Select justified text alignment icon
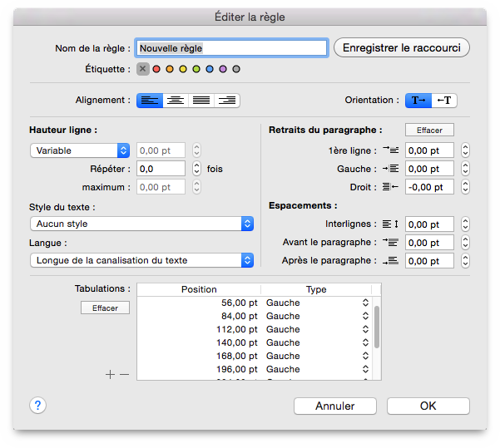Viewport: 500px width, 448px height. point(201,101)
